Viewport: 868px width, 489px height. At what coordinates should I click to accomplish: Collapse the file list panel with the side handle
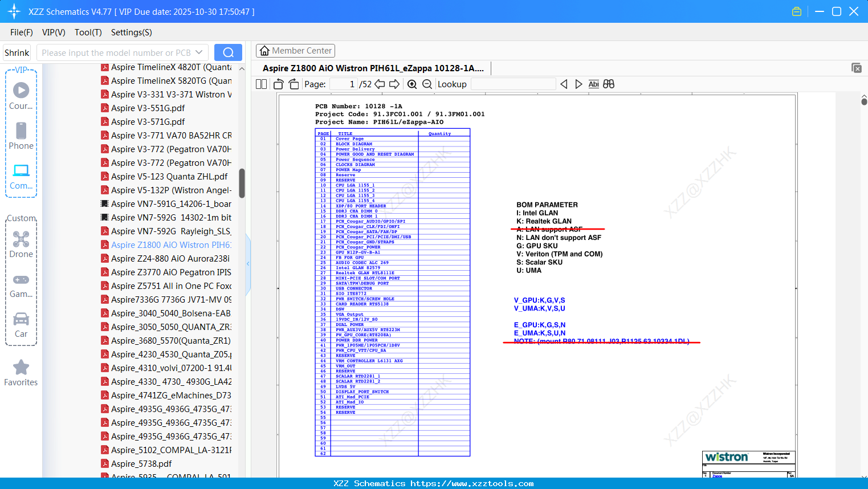coord(248,264)
